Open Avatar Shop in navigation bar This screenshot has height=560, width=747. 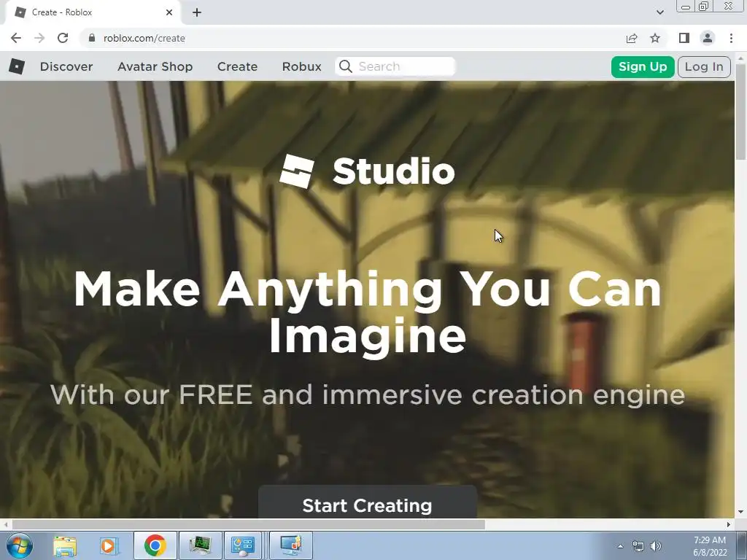coord(155,66)
